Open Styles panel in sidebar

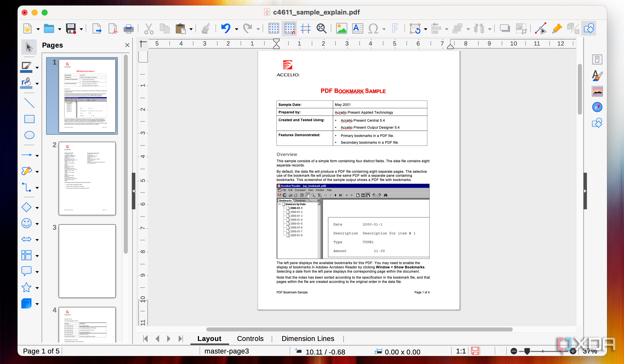tap(597, 75)
